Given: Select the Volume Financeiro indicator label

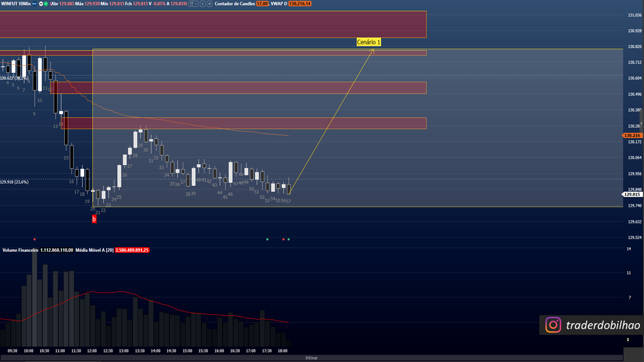Looking at the screenshot, I should click(20, 250).
